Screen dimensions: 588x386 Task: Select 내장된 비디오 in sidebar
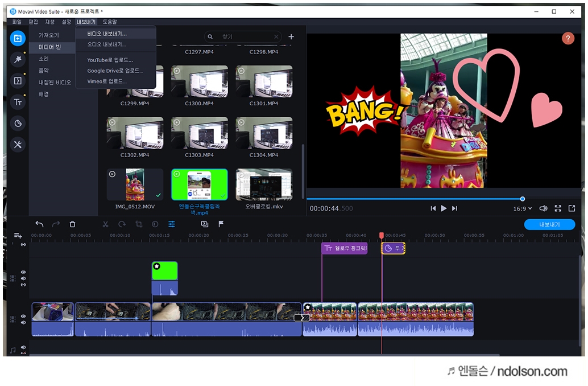pyautogui.click(x=55, y=82)
